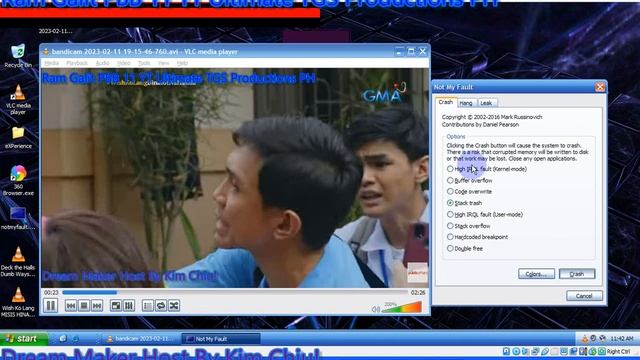Close the Not My Fault dialog
The width and height of the screenshot is (640, 360).
pos(600,87)
